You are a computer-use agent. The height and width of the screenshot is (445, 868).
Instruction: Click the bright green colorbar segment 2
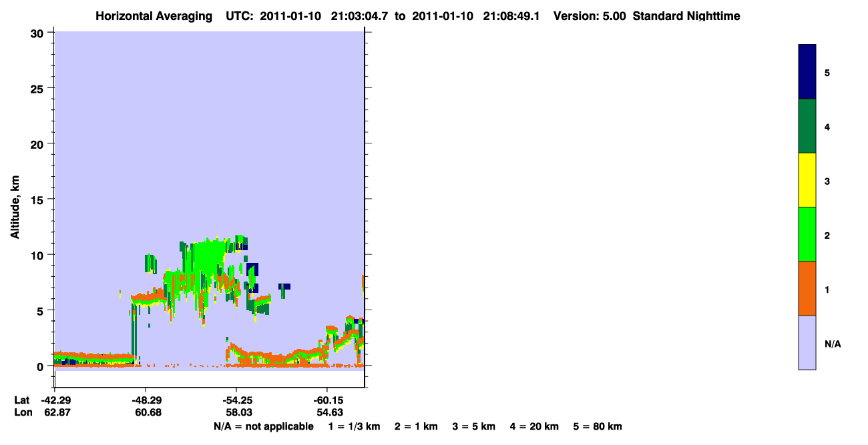pyautogui.click(x=807, y=234)
